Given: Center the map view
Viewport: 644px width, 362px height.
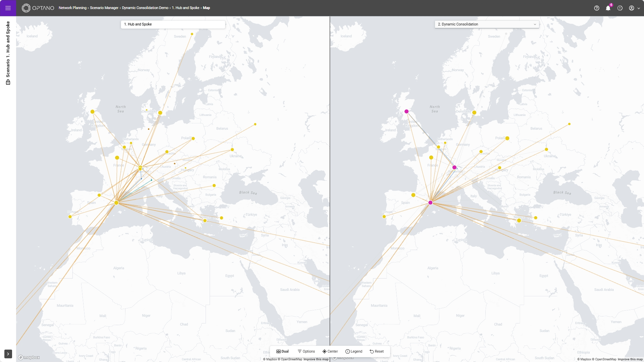Looking at the screenshot, I should coord(330,351).
